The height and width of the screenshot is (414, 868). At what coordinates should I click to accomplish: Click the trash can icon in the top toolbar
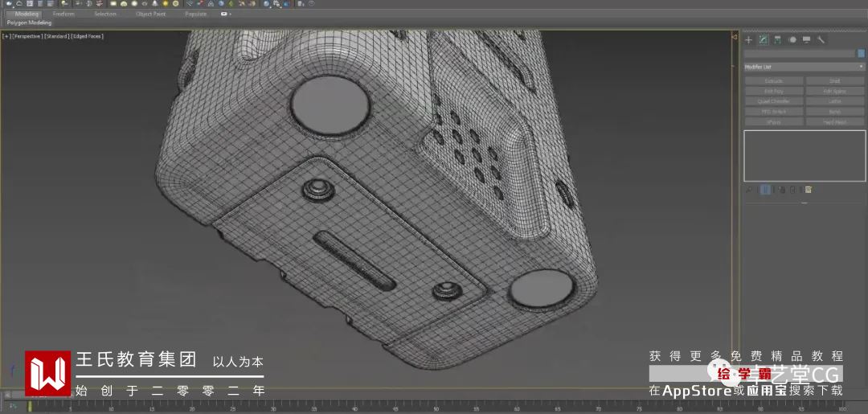[x=300, y=4]
